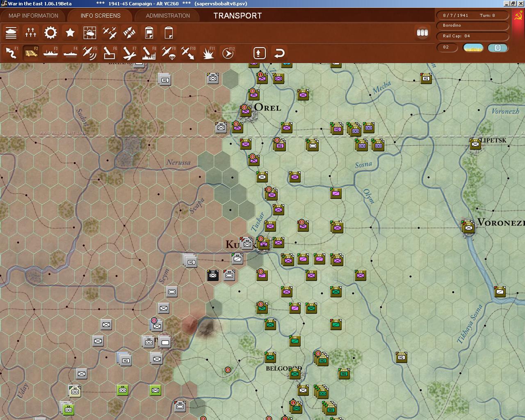Image resolution: width=525 pixels, height=420 pixels.
Task: Click the sky and wheat ground swatch
Action: tap(473, 48)
